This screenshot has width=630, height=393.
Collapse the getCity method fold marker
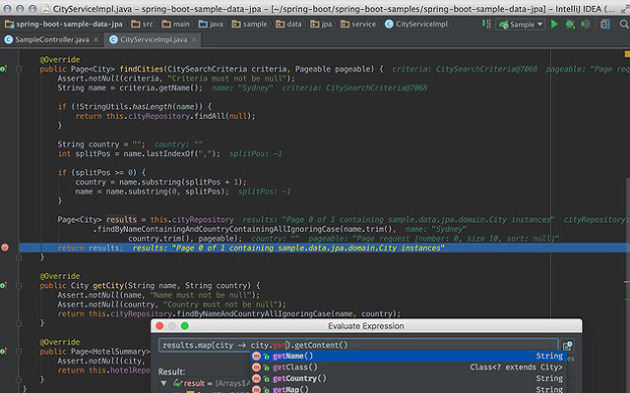click(19, 285)
